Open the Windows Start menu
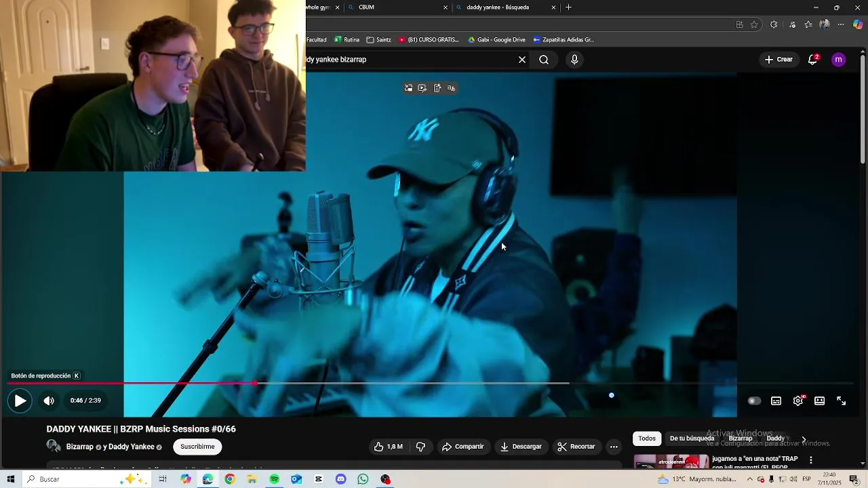Viewport: 868px width, 488px height. (11, 479)
